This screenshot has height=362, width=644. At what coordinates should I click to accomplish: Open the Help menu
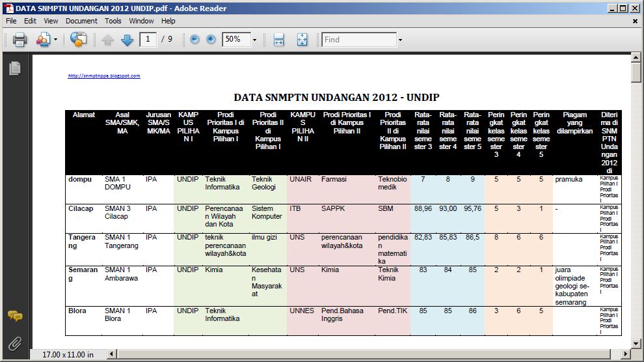point(168,21)
